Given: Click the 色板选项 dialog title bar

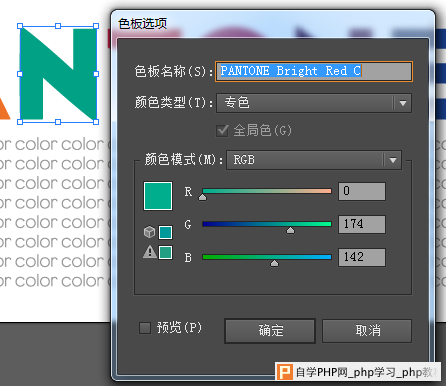Looking at the screenshot, I should (273, 24).
